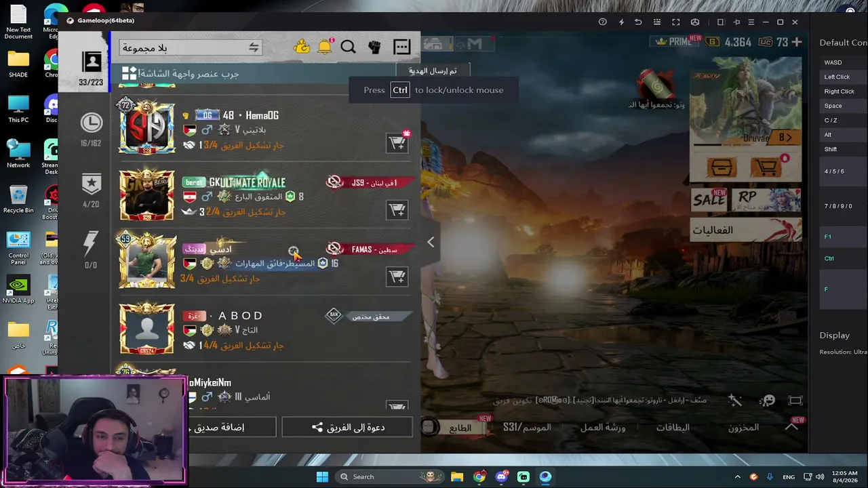The image size is (868, 488).
Task: Click the Gameloop hexagon settings icon
Action: pyautogui.click(x=695, y=22)
